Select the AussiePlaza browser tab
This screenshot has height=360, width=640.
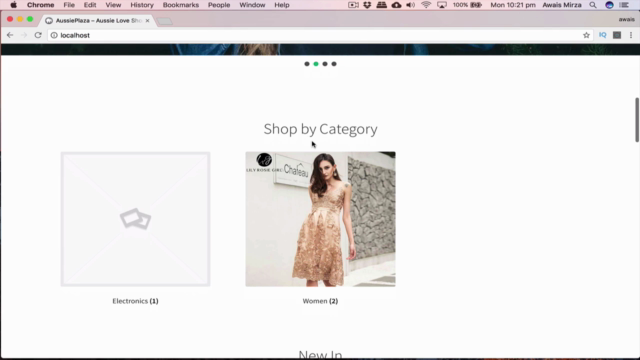[x=98, y=20]
